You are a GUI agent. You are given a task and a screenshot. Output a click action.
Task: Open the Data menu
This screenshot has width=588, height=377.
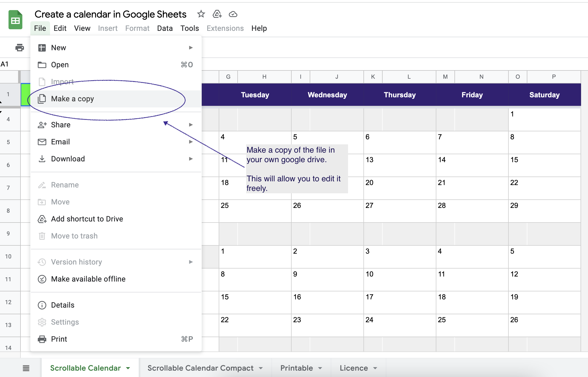tap(165, 28)
